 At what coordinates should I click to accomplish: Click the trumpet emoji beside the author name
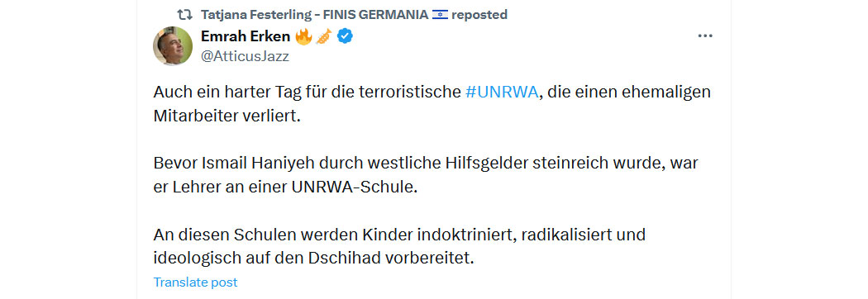323,36
